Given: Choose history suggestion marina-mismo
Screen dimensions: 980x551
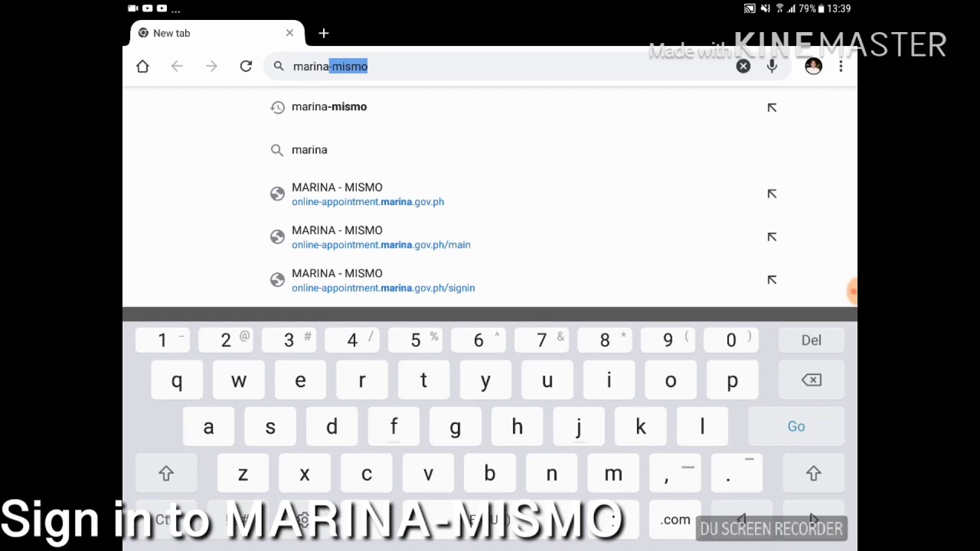Looking at the screenshot, I should point(490,107).
